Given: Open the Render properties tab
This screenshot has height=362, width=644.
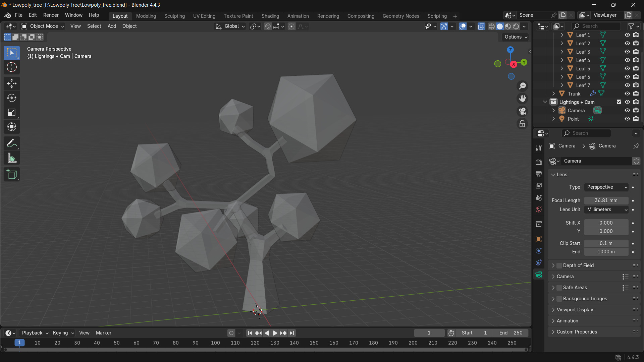Looking at the screenshot, I should pos(539,162).
